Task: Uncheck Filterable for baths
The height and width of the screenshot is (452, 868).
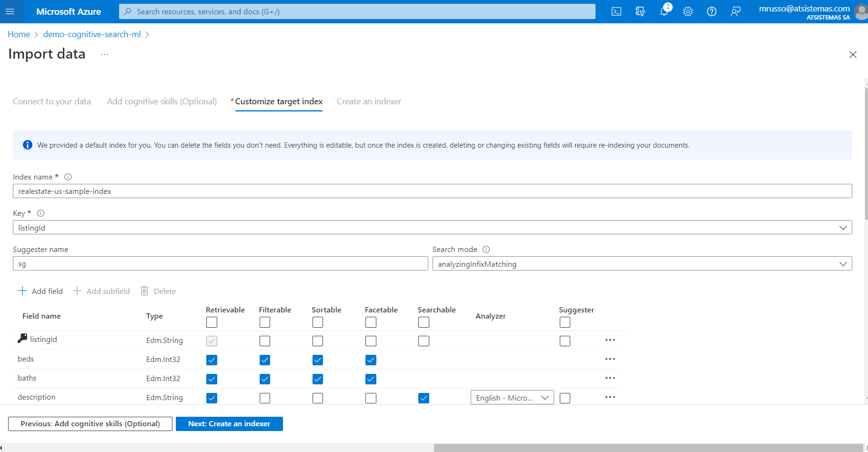Action: [265, 379]
